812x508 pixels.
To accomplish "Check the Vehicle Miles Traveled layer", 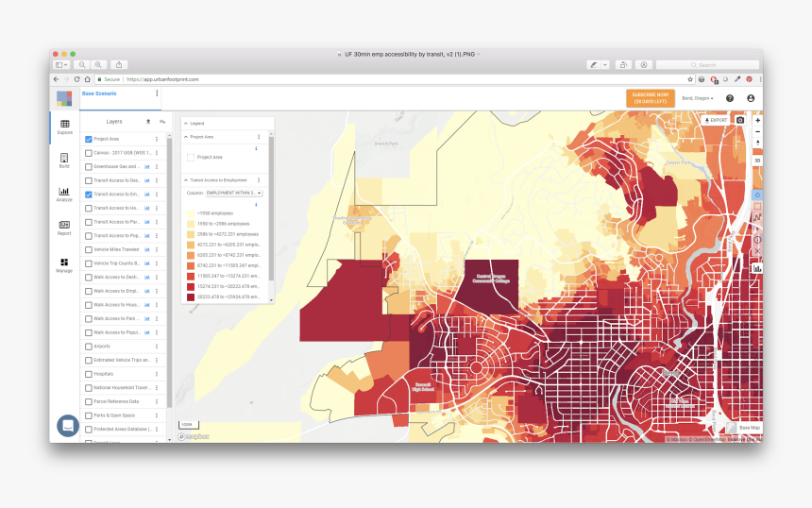I will [89, 249].
